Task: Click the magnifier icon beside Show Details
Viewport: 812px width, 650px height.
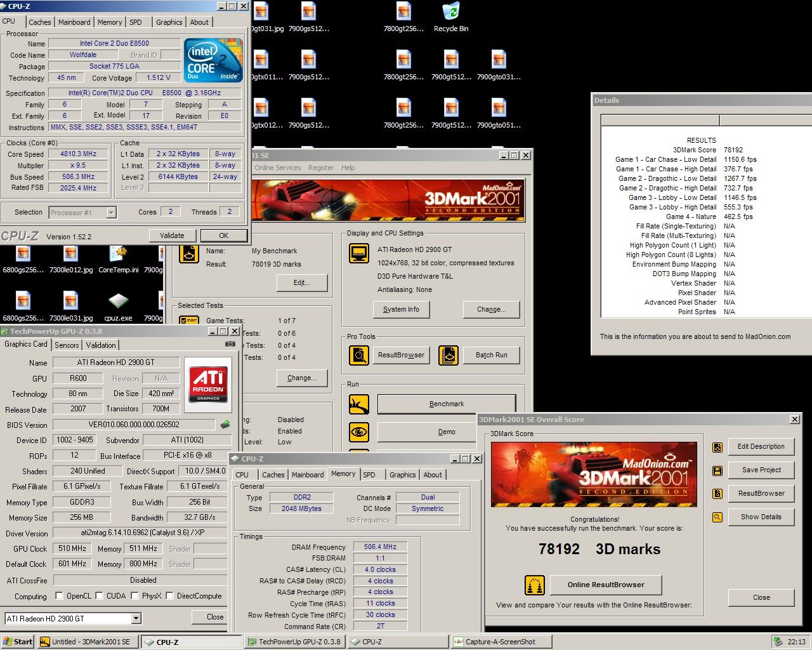Action: click(717, 517)
